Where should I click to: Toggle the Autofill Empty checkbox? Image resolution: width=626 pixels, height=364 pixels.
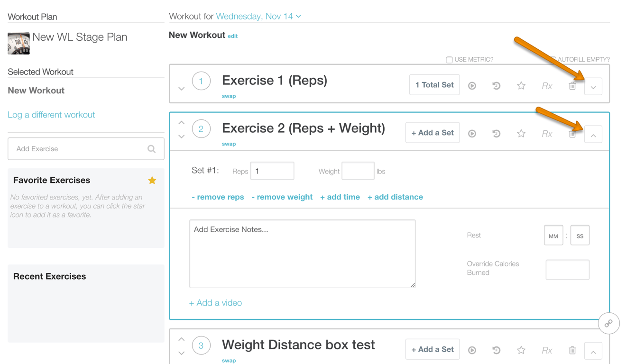(x=553, y=59)
